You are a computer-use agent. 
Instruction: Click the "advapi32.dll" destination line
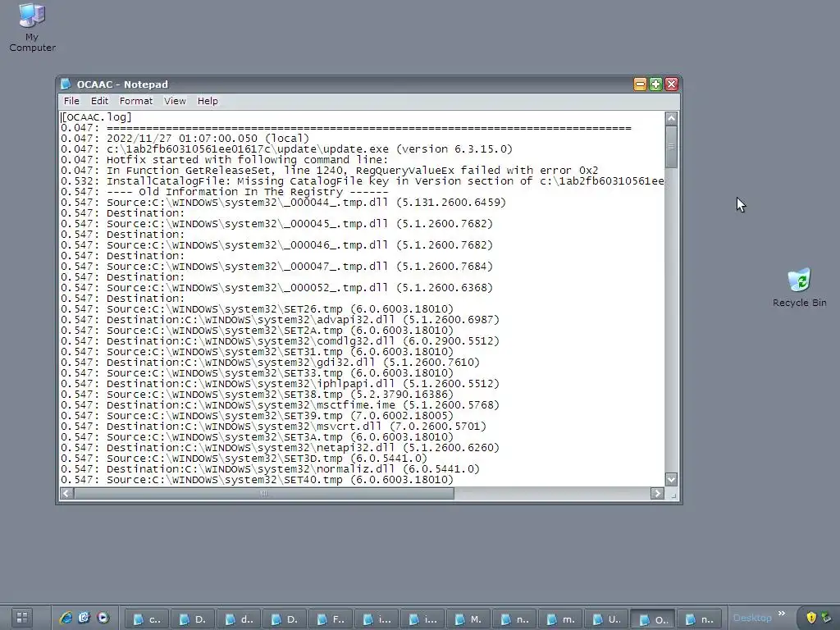[280, 320]
